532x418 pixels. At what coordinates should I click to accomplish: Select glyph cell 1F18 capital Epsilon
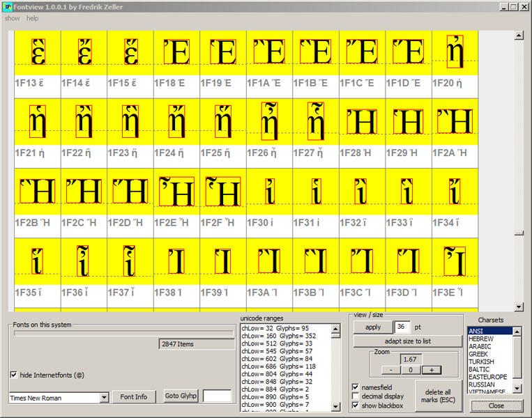176,64
